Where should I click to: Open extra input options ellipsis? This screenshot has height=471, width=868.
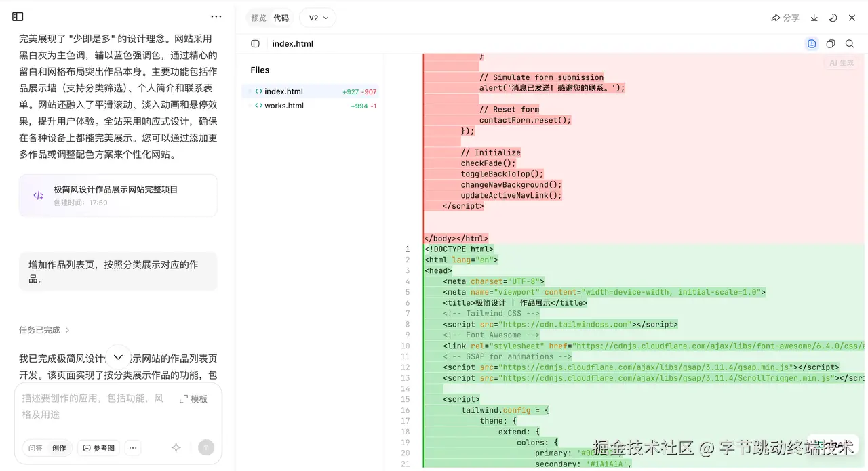click(133, 447)
